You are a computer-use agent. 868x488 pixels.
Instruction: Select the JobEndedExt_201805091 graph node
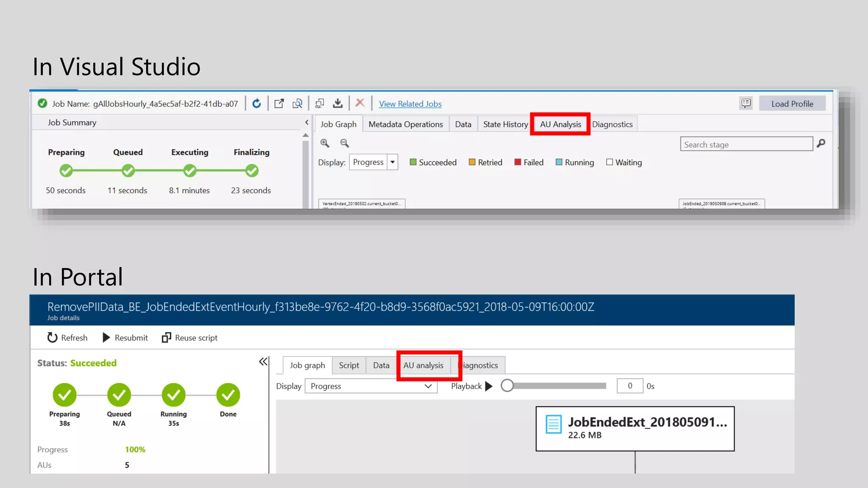(x=635, y=428)
